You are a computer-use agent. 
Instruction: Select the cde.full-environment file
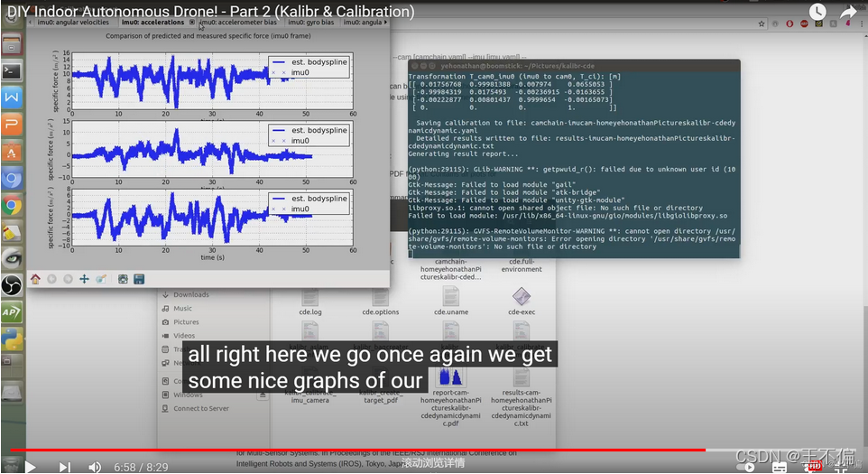pyautogui.click(x=522, y=265)
